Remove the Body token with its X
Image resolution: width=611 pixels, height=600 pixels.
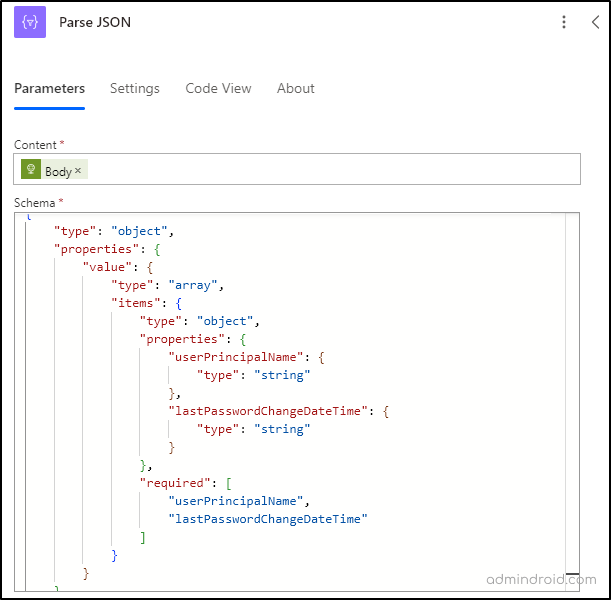(x=78, y=170)
